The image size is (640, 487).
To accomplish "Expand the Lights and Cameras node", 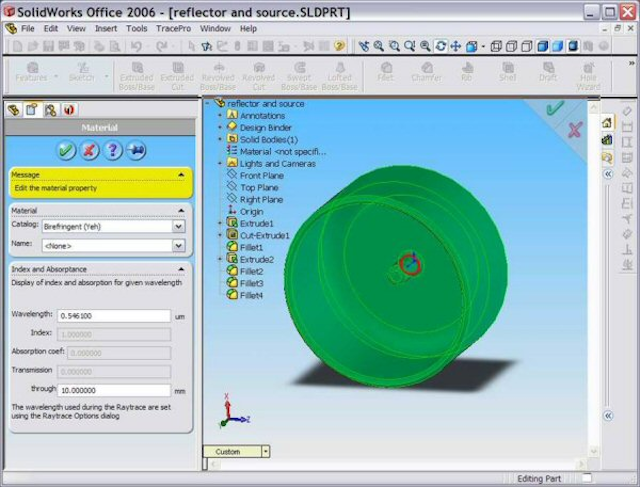I will pyautogui.click(x=220, y=164).
